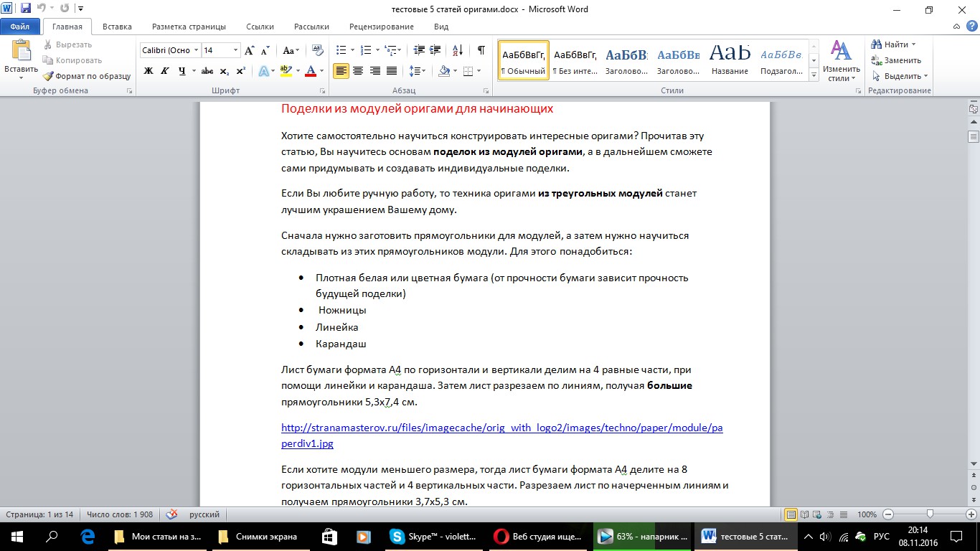
Task: Open Word Help with the question mark
Action: pyautogui.click(x=971, y=27)
